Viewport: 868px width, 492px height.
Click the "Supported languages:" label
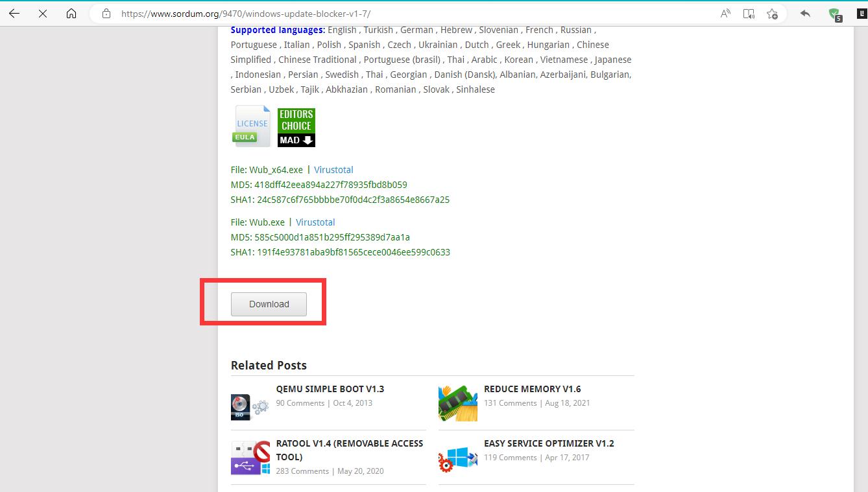(278, 30)
